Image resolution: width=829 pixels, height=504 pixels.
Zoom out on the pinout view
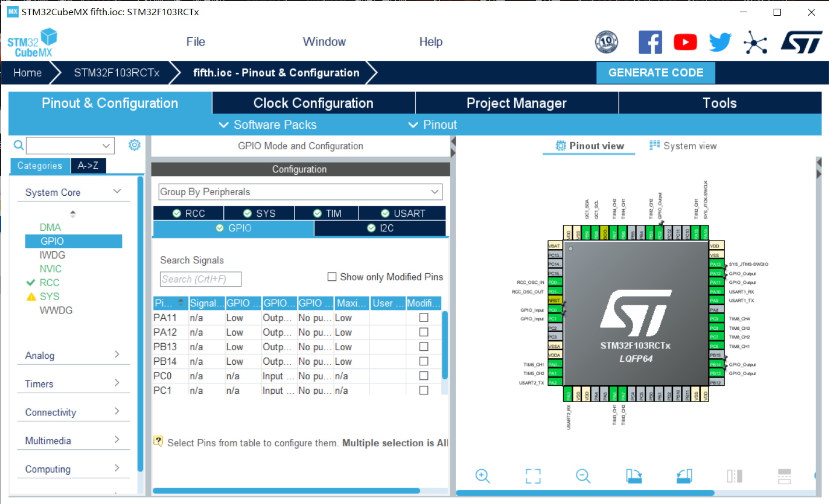click(583, 476)
